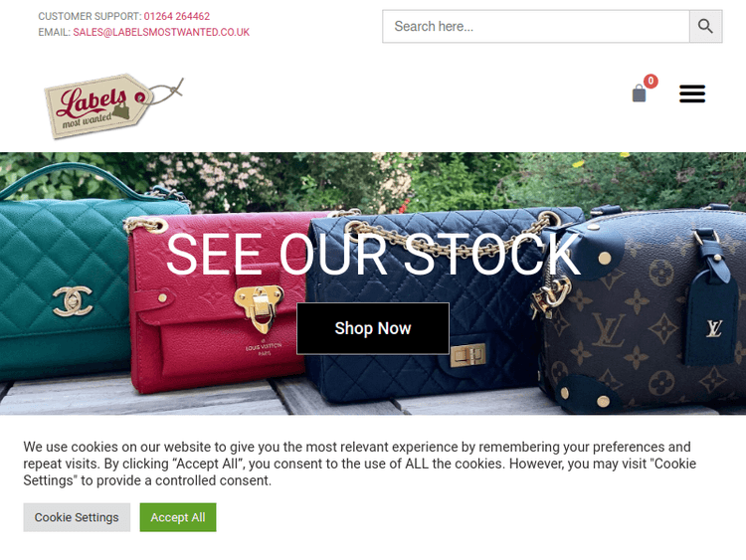The image size is (746, 560).
Task: Accept all cookies with green button
Action: (178, 517)
